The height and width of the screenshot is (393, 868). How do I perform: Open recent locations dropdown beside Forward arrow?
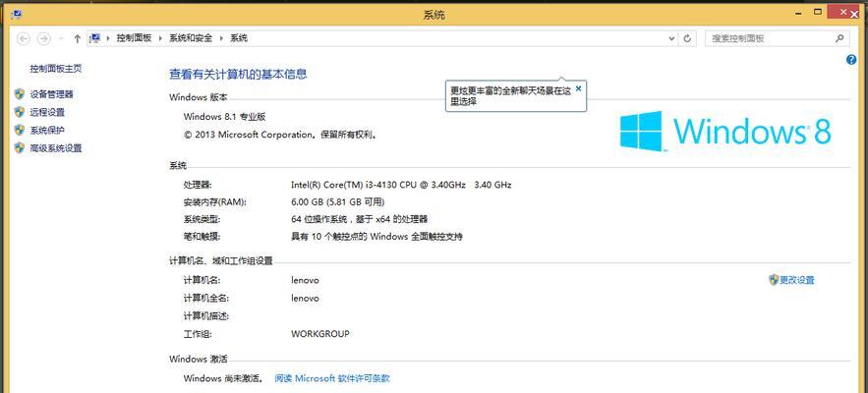(x=62, y=38)
